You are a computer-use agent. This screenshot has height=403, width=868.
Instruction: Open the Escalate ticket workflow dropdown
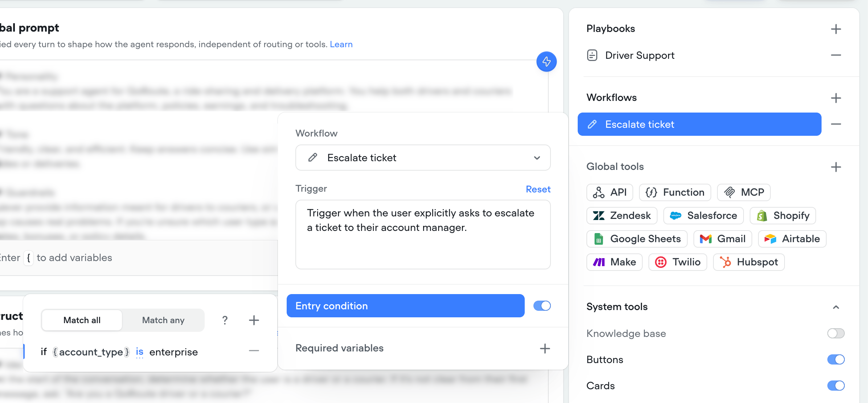click(423, 158)
